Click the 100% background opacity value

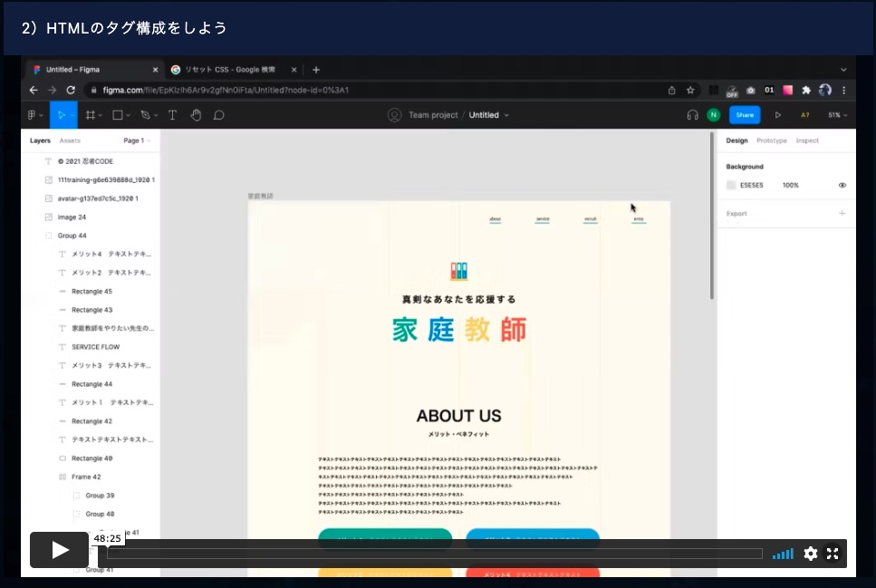pos(791,185)
